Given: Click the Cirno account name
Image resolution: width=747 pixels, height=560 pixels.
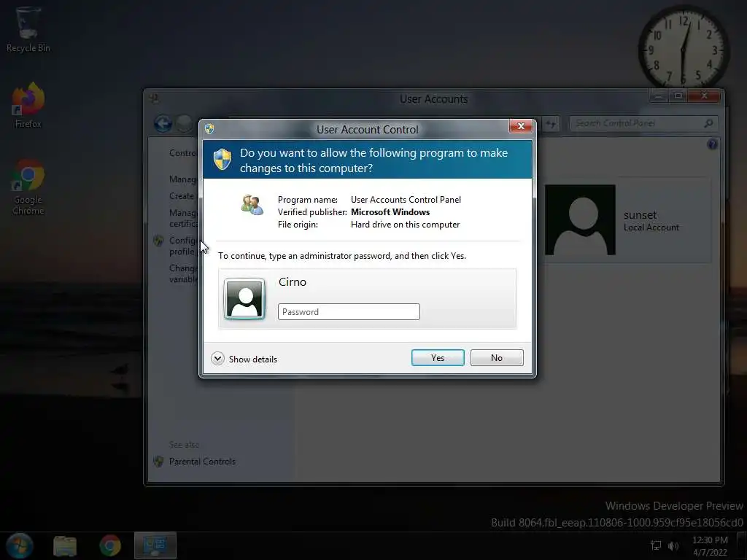Looking at the screenshot, I should (x=293, y=282).
